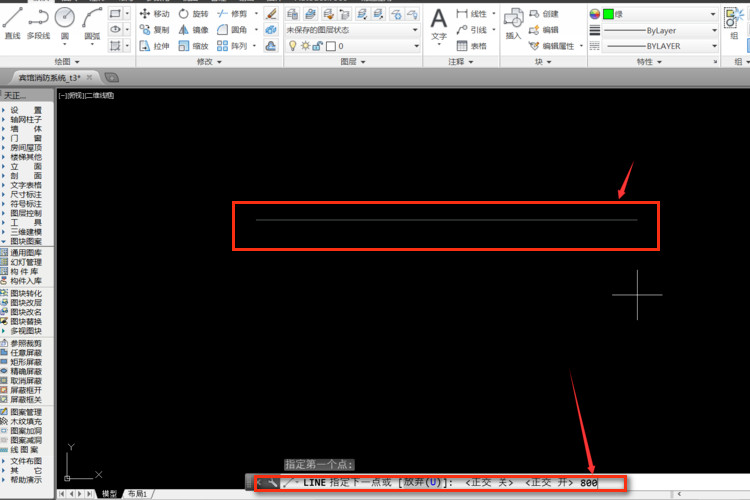Choose the 修剪 (Trim) command
The height and width of the screenshot is (500, 750).
232,13
